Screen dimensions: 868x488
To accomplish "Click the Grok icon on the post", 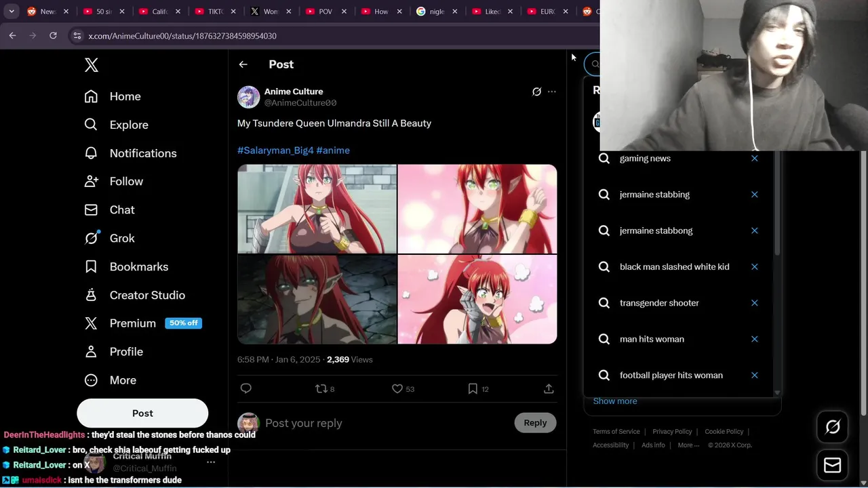I will 536,91.
